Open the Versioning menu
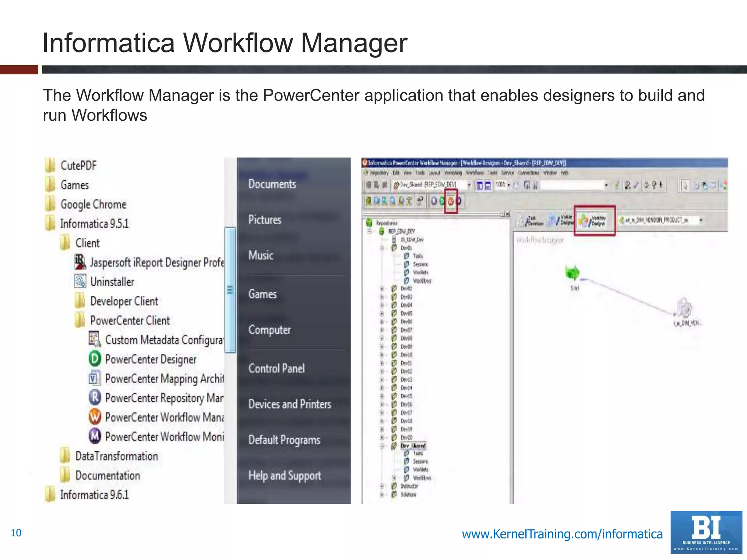The image size is (747, 560). [453, 173]
